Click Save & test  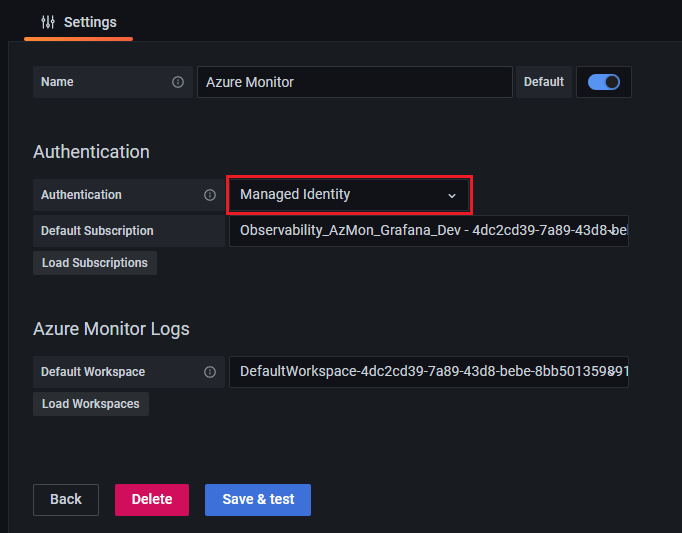[x=258, y=499]
